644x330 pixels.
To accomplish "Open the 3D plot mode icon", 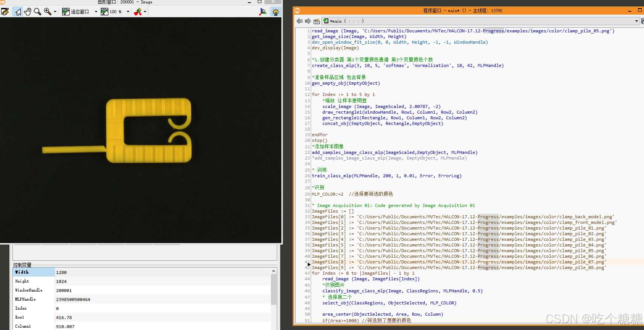I will pyautogui.click(x=263, y=12).
